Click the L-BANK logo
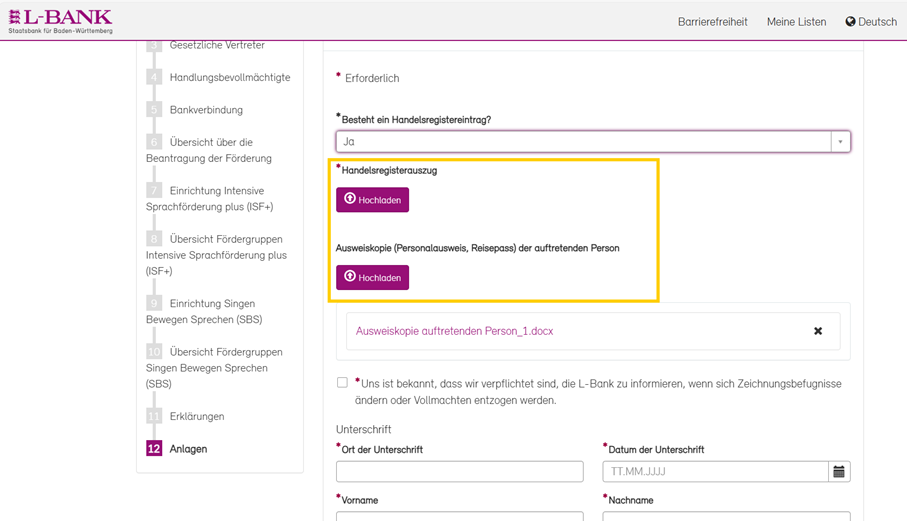Viewport: 907px width, 521px height. (61, 21)
